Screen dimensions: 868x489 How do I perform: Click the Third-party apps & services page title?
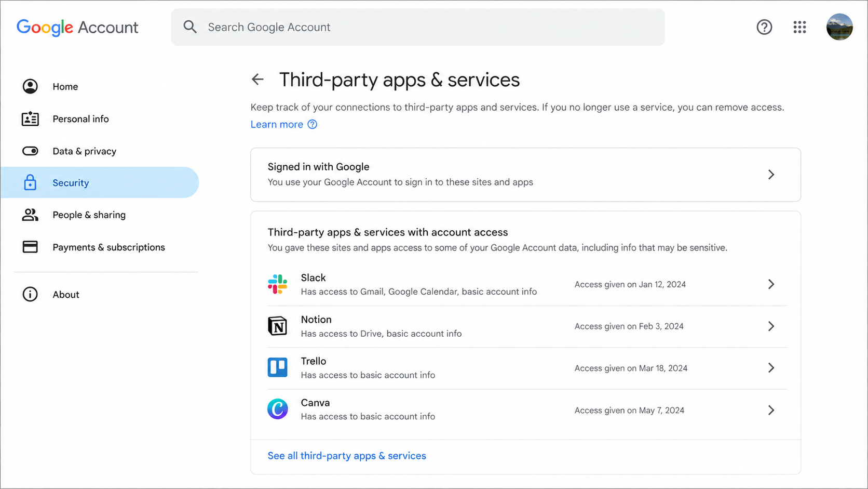(x=399, y=80)
